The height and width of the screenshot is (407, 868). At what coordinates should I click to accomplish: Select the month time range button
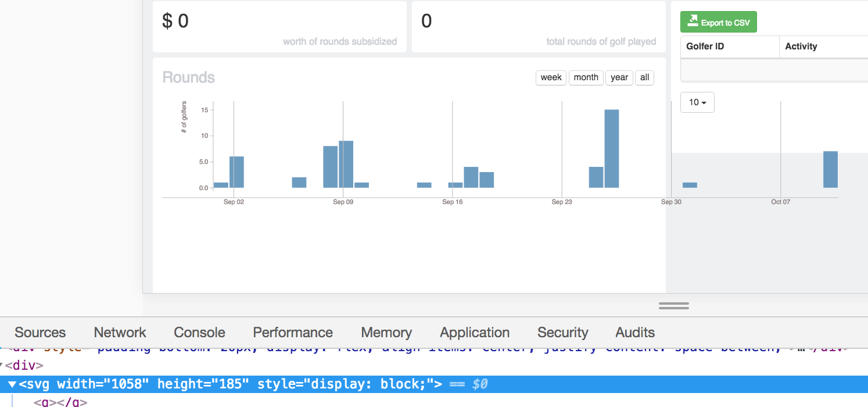[x=586, y=77]
